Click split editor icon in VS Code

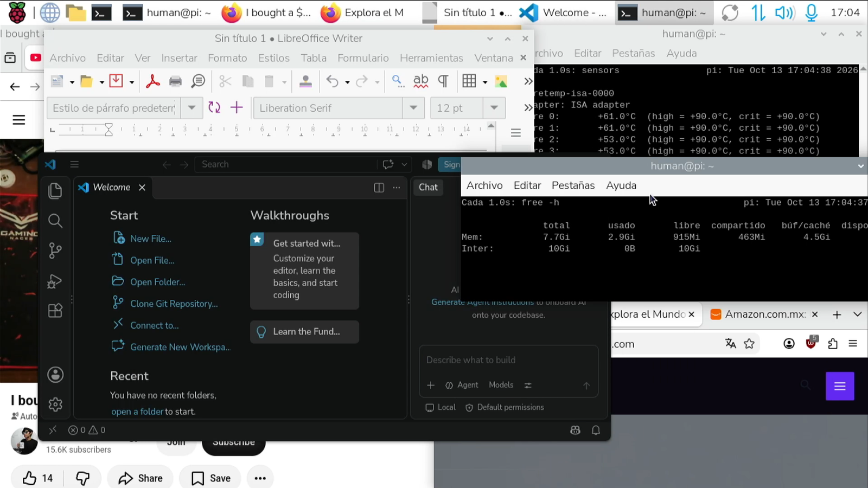[x=379, y=188]
